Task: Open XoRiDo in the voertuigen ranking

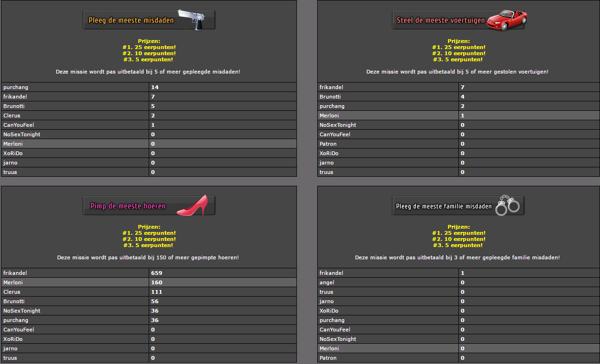Action: (329, 153)
